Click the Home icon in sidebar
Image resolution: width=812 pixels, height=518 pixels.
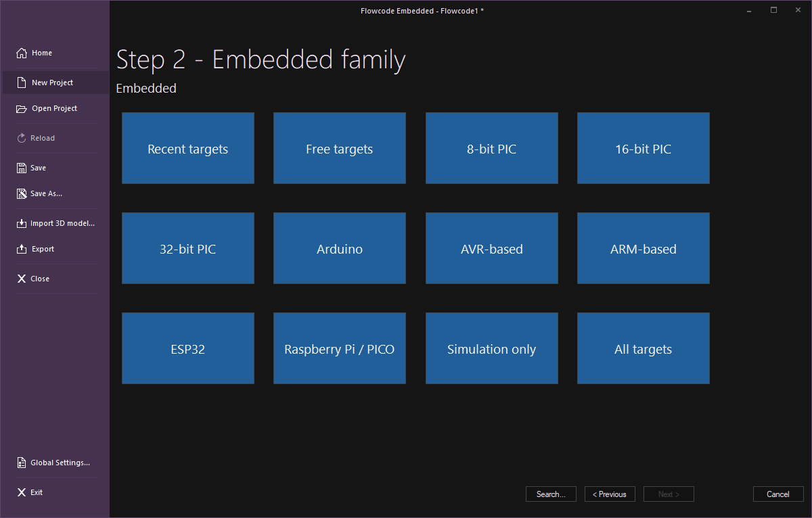pyautogui.click(x=22, y=53)
